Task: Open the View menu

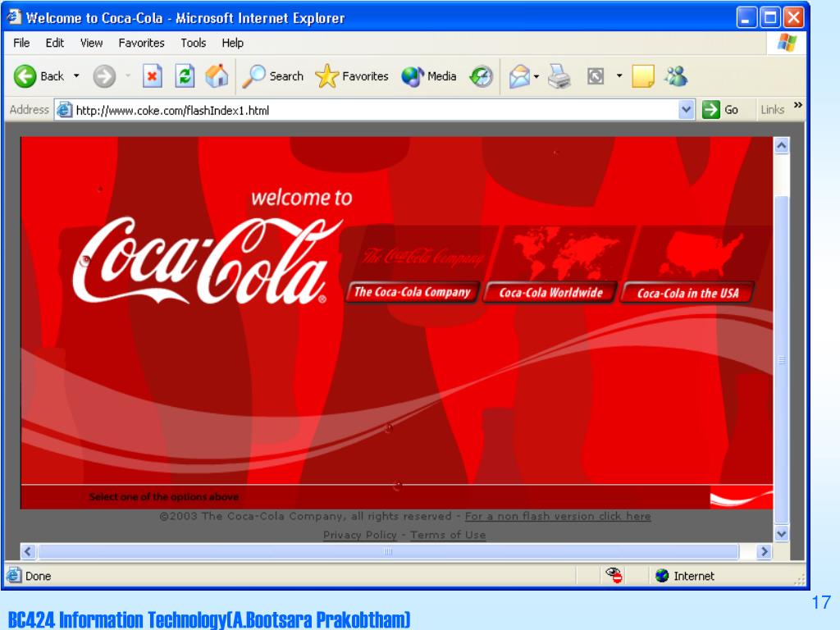Action: tap(92, 43)
